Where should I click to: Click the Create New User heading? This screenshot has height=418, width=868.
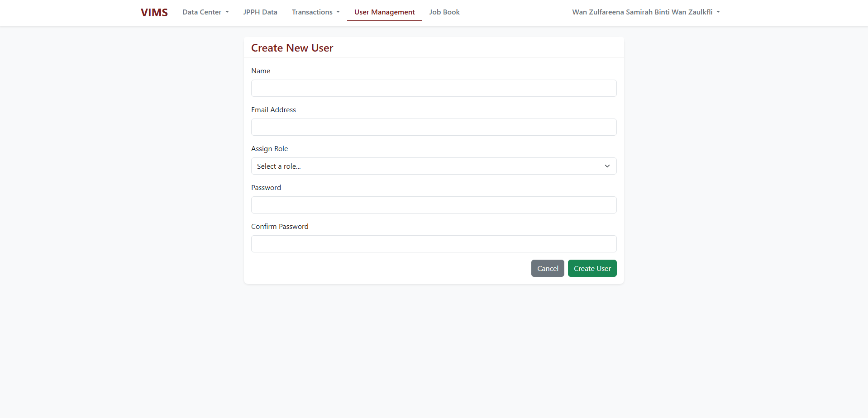coord(292,48)
